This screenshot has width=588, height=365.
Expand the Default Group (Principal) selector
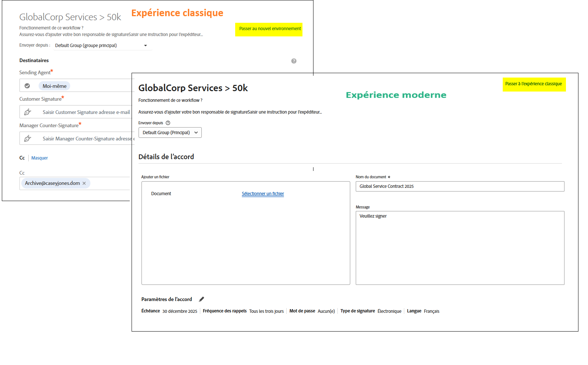[170, 133]
